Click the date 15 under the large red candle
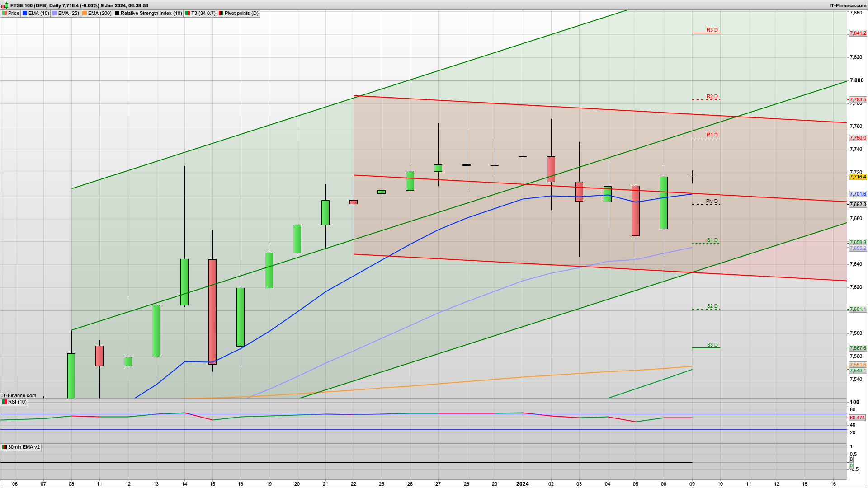Viewport: 868px width, 488px height. pos(212,483)
